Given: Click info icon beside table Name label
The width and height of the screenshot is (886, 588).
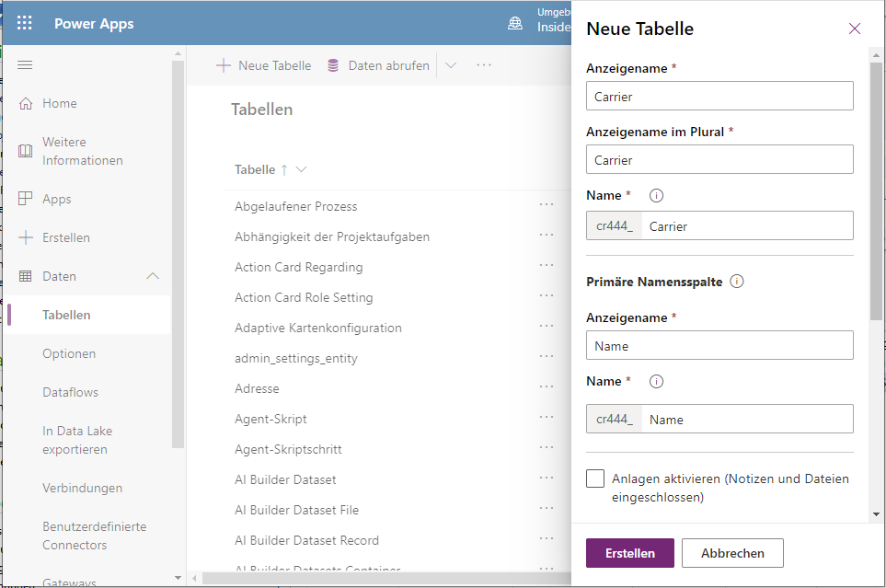Looking at the screenshot, I should pos(656,196).
